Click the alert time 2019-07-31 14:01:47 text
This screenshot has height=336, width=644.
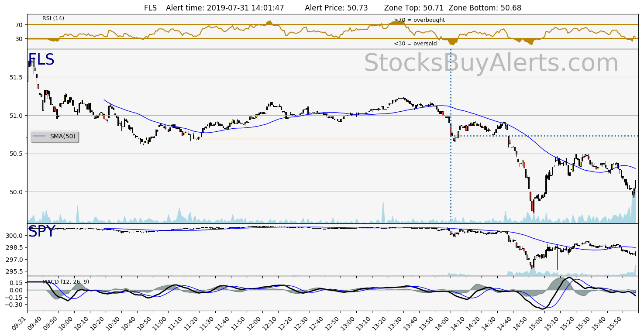click(x=225, y=8)
